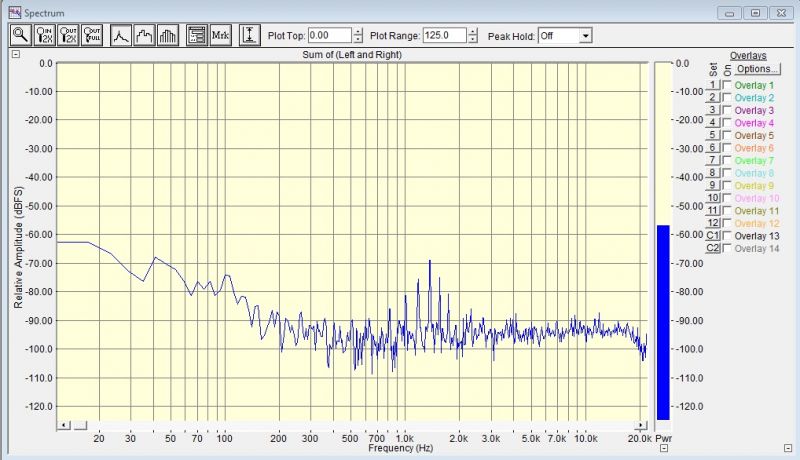Click the blue Pwr level bar
This screenshot has width=800, height=460.
(x=663, y=322)
